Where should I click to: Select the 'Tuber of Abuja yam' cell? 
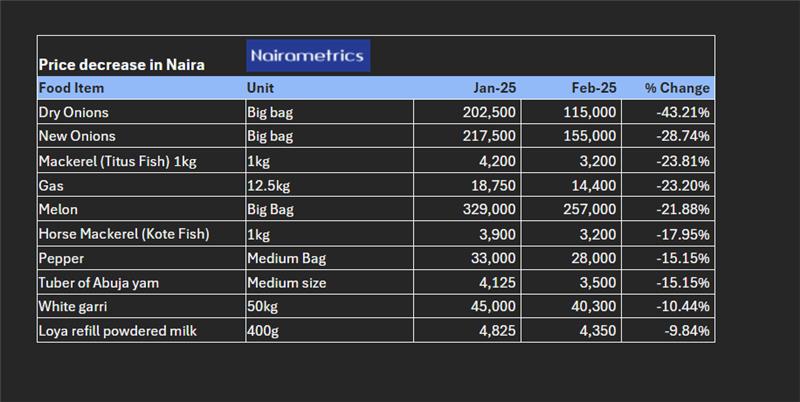tap(98, 282)
